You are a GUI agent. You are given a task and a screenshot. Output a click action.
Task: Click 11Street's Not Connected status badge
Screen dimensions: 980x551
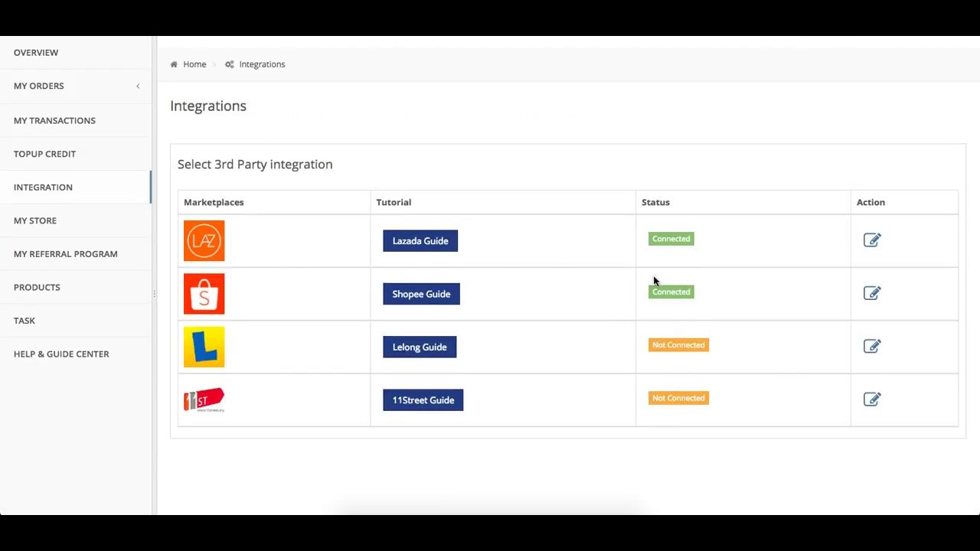click(x=678, y=398)
